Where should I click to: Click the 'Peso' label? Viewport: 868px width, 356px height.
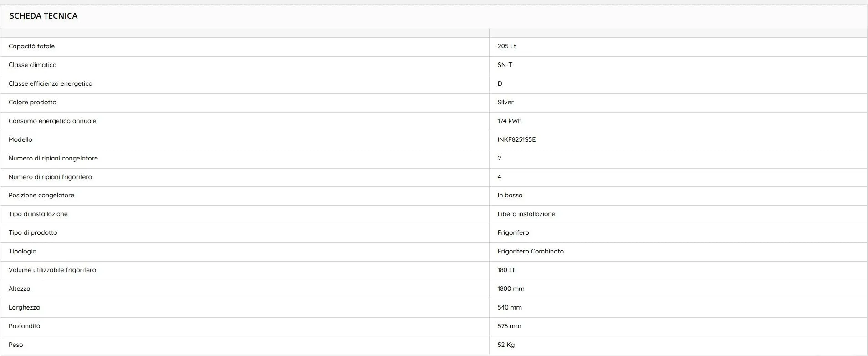pos(16,345)
